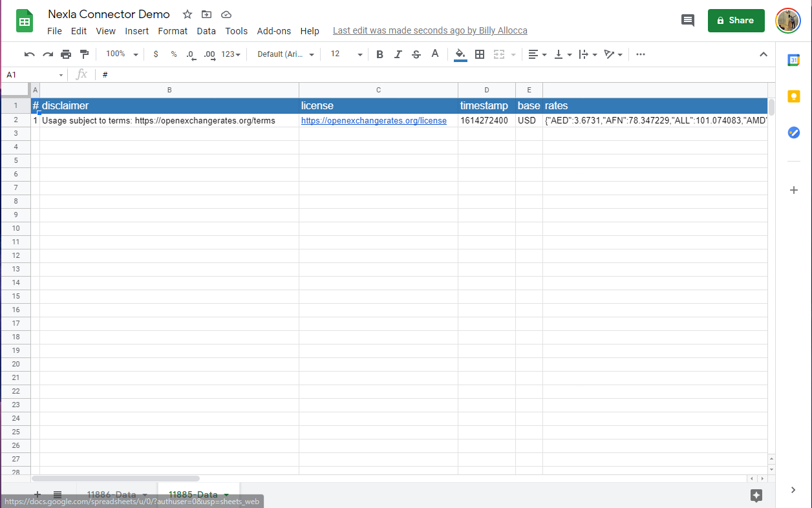Screen dimensions: 812x508
Task: Check the cloud document status icon
Action: pyautogui.click(x=226, y=14)
